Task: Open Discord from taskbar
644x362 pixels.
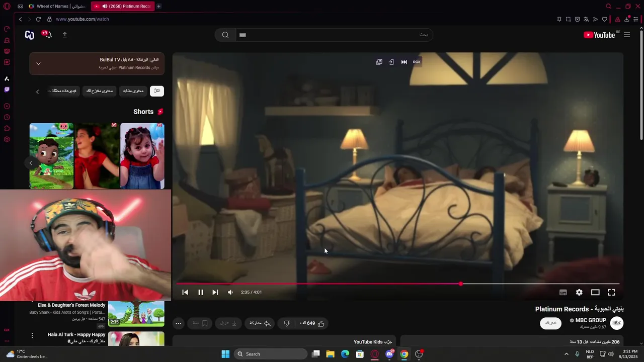Action: click(x=389, y=354)
